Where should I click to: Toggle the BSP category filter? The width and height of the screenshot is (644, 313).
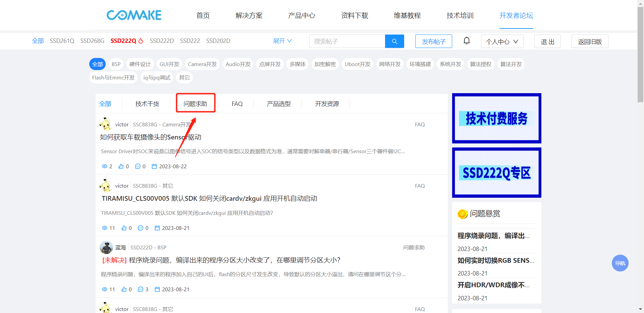tap(116, 64)
